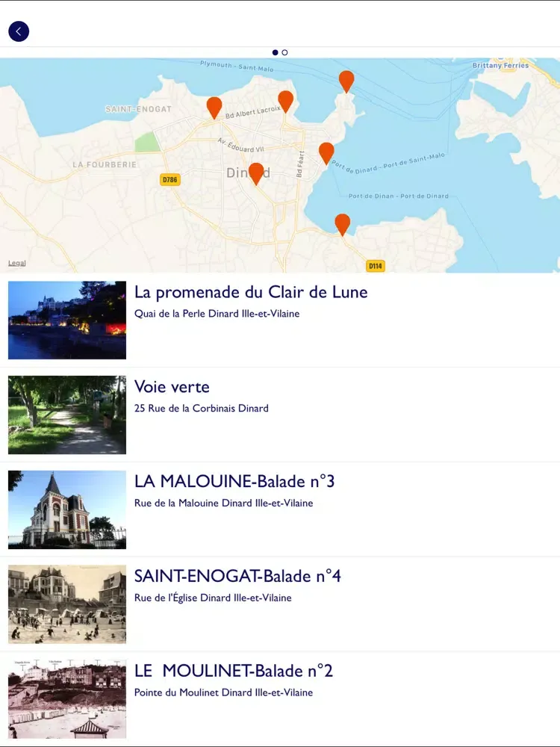Open the Voie verte path photo thumbnail

[67, 415]
